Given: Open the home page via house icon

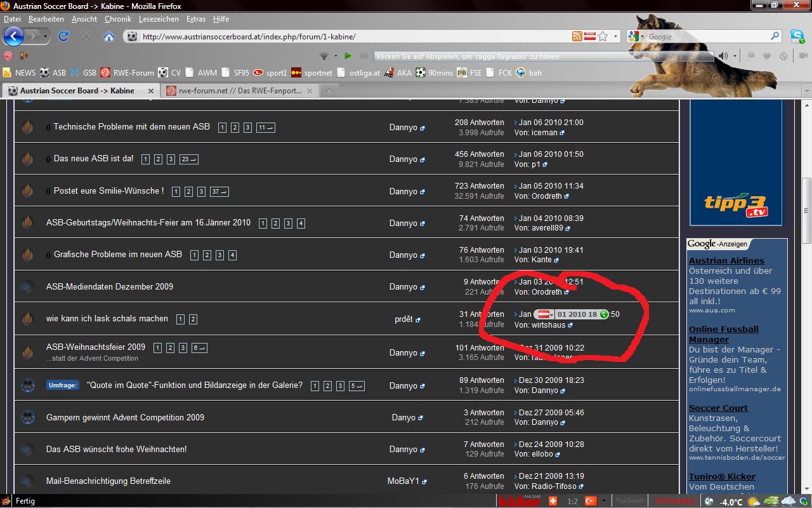Looking at the screenshot, I should pos(108,36).
